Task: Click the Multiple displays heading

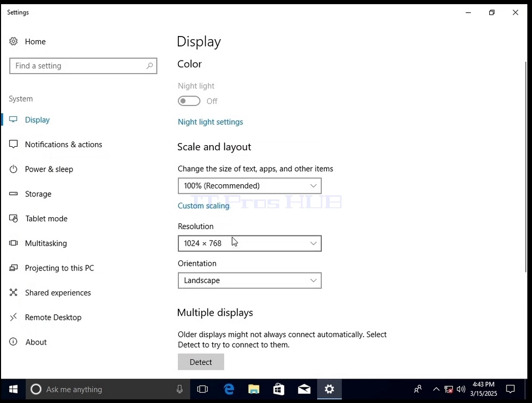Action: point(215,312)
